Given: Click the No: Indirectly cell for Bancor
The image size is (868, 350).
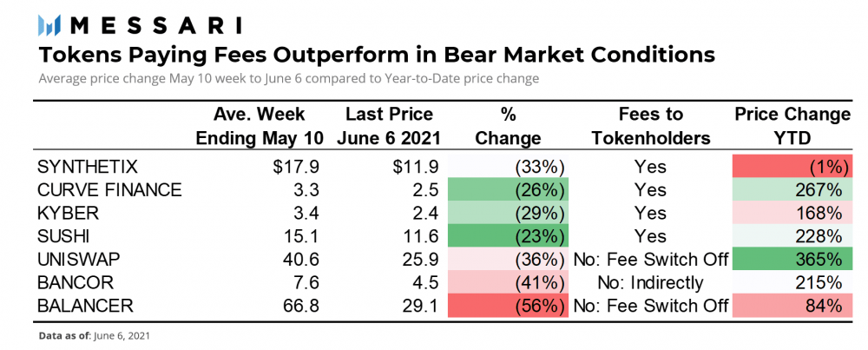Looking at the screenshot, I should click(x=651, y=282).
